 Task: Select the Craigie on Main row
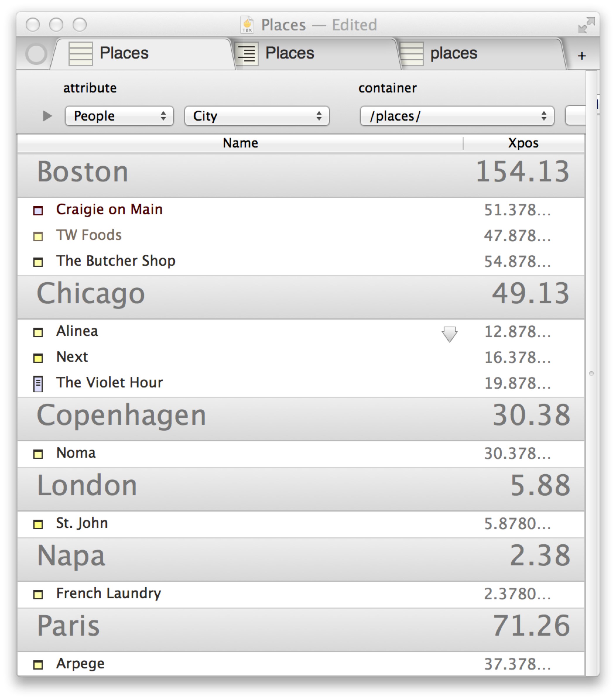tap(301, 210)
